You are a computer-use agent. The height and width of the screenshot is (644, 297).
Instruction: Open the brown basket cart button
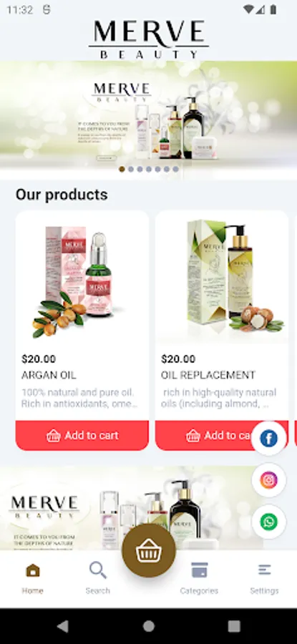pyautogui.click(x=149, y=551)
